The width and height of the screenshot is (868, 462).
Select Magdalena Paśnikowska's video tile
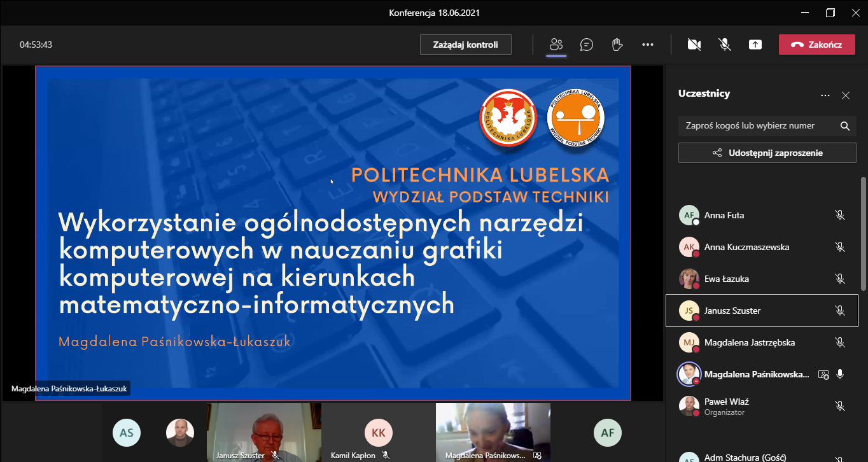click(x=493, y=432)
